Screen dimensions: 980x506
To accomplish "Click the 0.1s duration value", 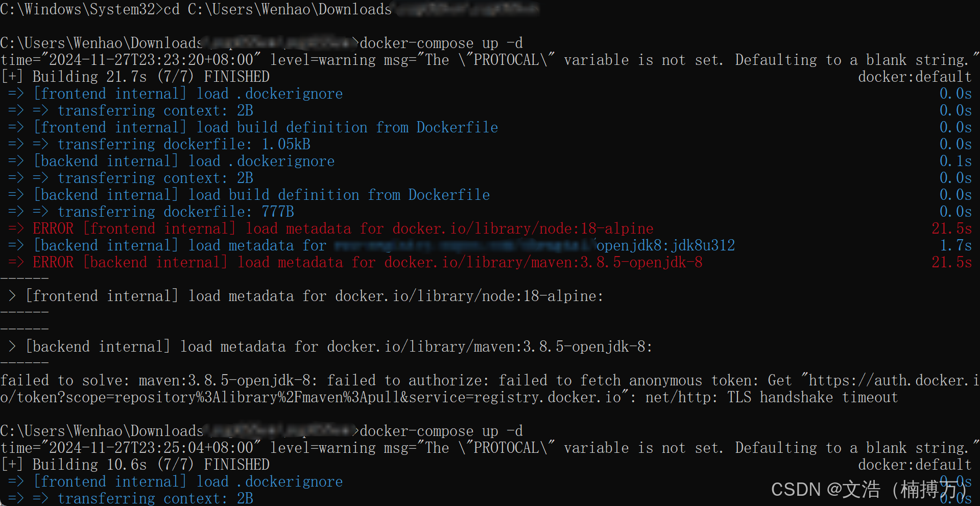I will pyautogui.click(x=955, y=161).
